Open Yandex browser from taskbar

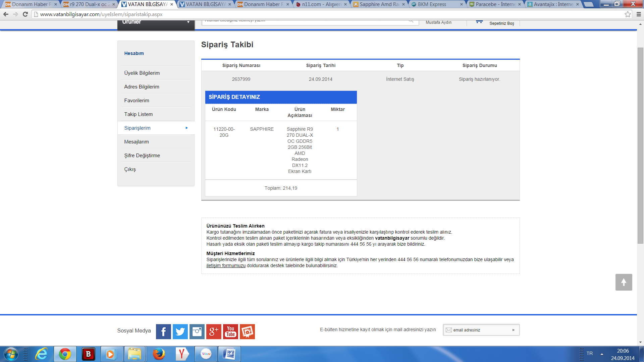click(182, 354)
